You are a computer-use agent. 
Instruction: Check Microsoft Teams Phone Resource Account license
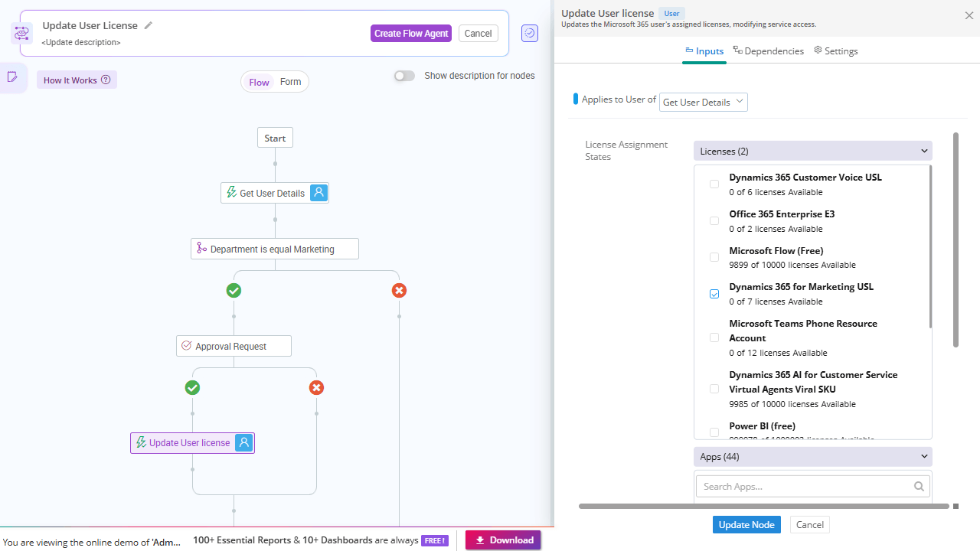click(714, 337)
